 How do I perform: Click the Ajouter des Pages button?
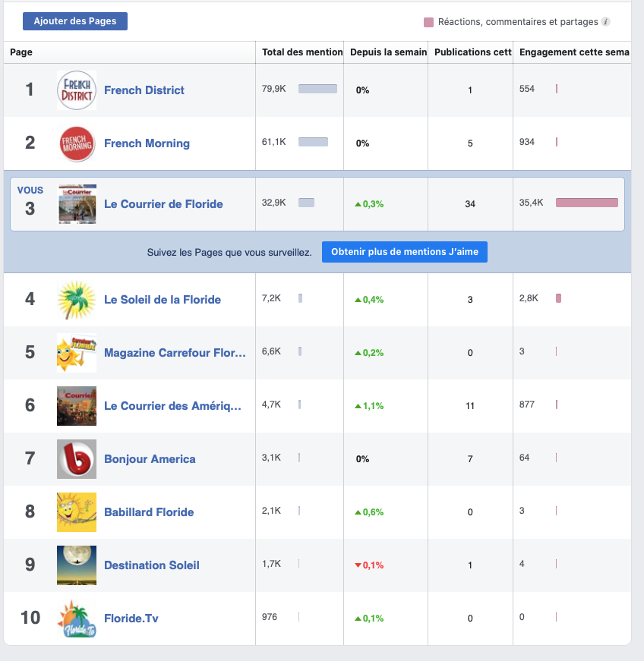point(75,21)
